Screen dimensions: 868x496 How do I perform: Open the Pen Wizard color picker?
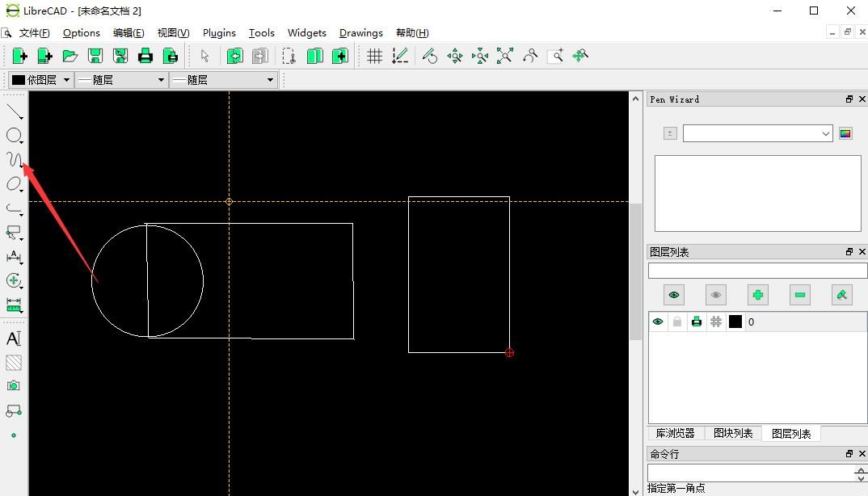pos(845,133)
